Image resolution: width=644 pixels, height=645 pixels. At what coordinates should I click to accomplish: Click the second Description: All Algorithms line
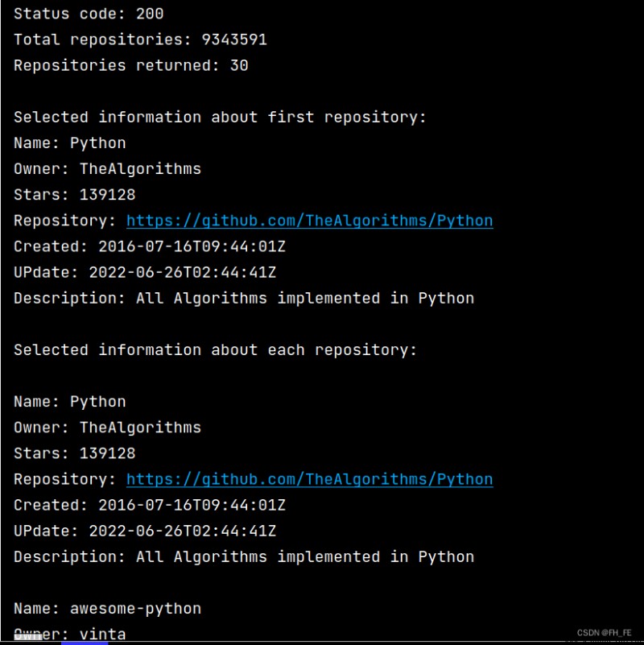click(x=244, y=557)
